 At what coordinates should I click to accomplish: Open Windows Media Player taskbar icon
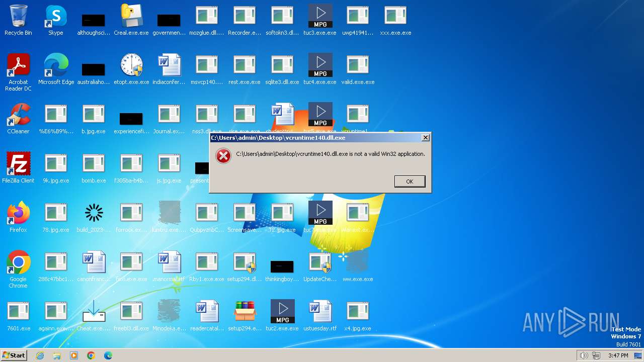coord(74,355)
